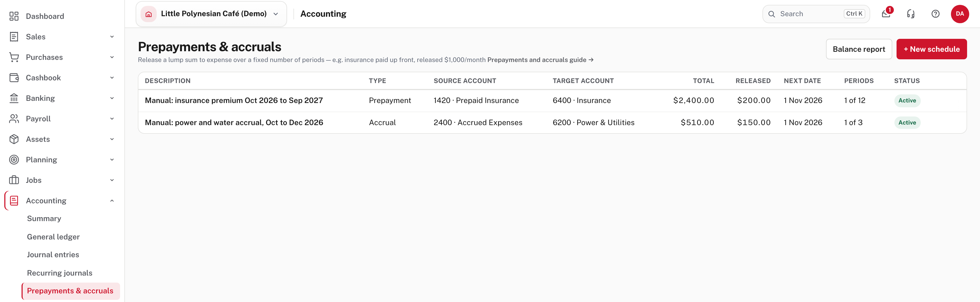Open the Prepayments and accruals guide link
980x302 pixels.
(x=540, y=60)
